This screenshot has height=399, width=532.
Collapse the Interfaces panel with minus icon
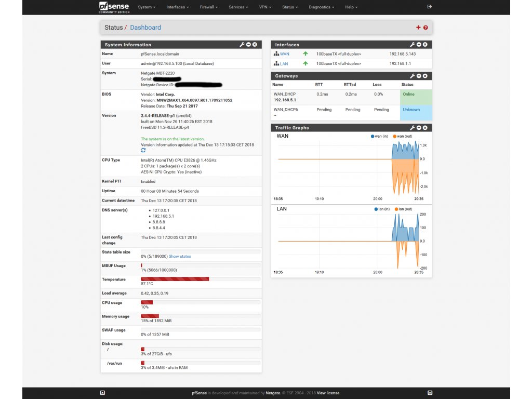pyautogui.click(x=419, y=45)
